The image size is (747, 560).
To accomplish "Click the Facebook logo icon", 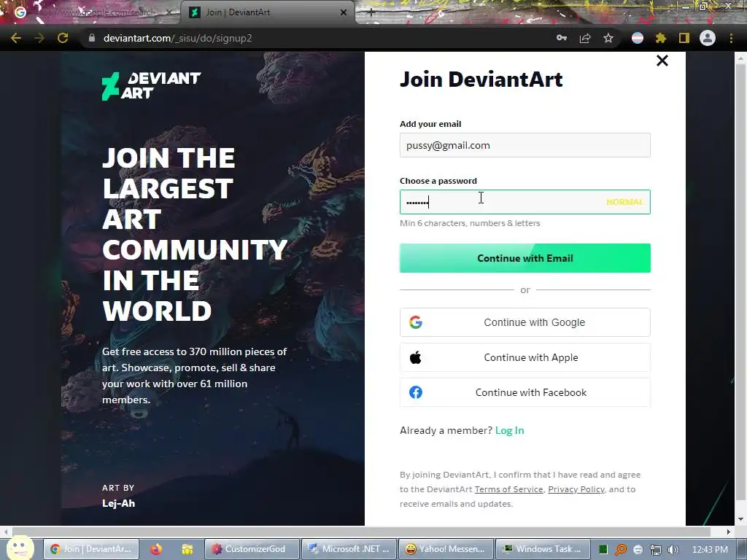I will click(415, 392).
